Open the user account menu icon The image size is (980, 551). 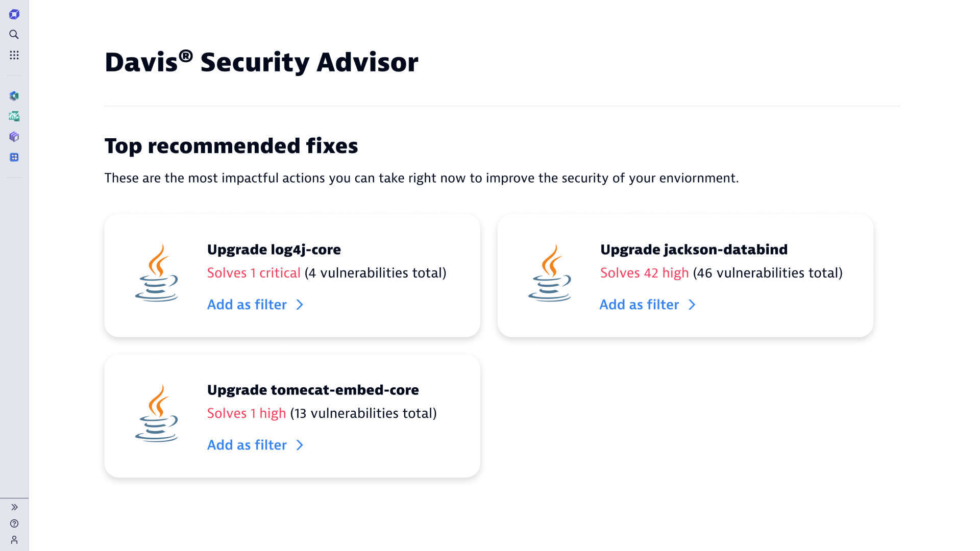click(14, 540)
